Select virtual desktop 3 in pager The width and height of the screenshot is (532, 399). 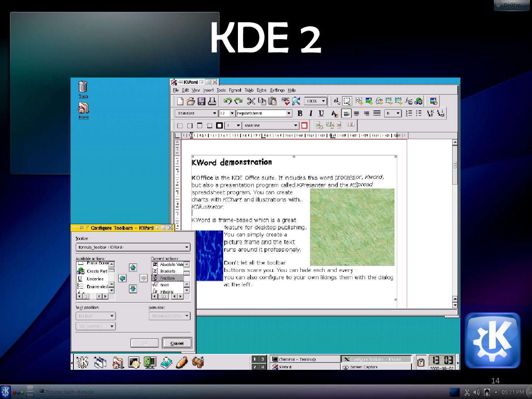point(262,359)
